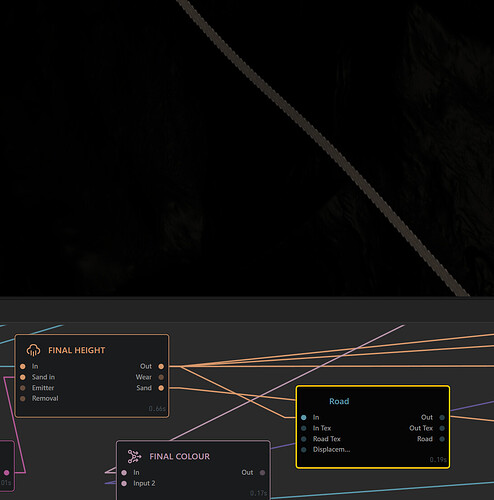Viewport: 494px width, 500px height.
Task: Click the Emitter port of FINAL HEIGHT
Action: click(23, 388)
